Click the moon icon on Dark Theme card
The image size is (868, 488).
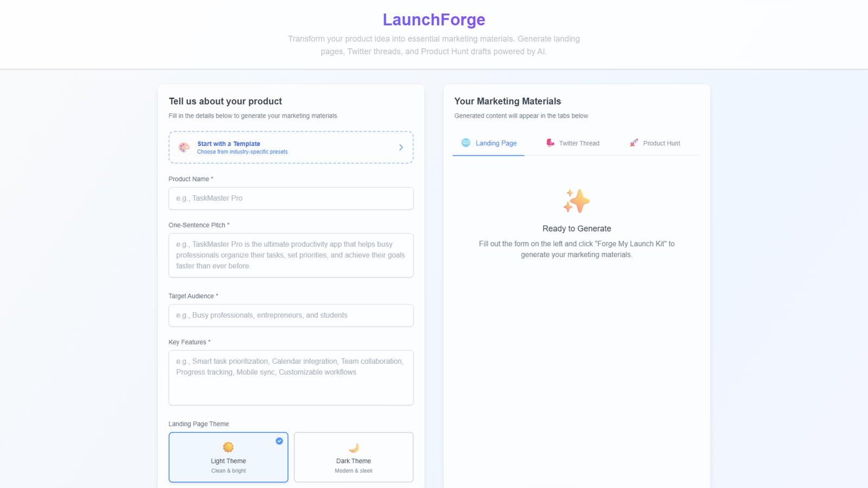[353, 448]
